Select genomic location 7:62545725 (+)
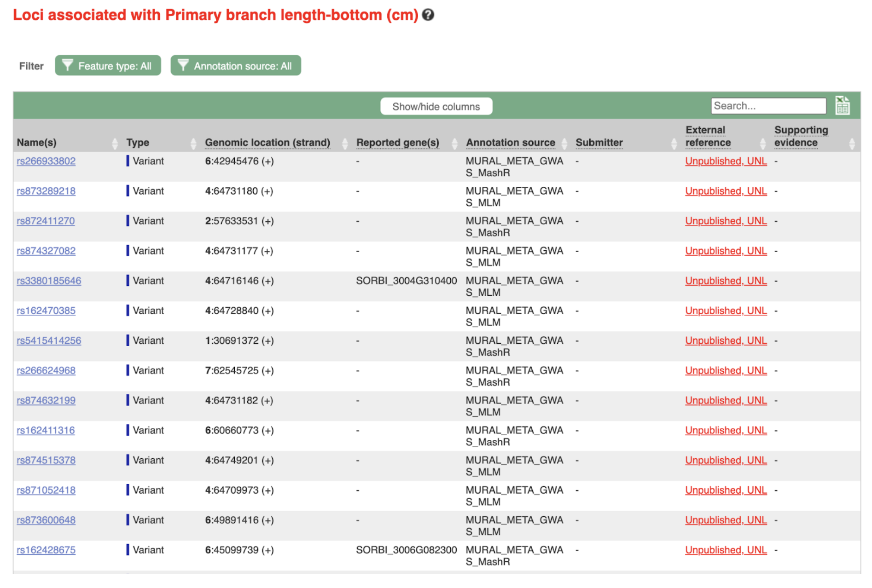Screen dimensions: 872x588 point(239,370)
